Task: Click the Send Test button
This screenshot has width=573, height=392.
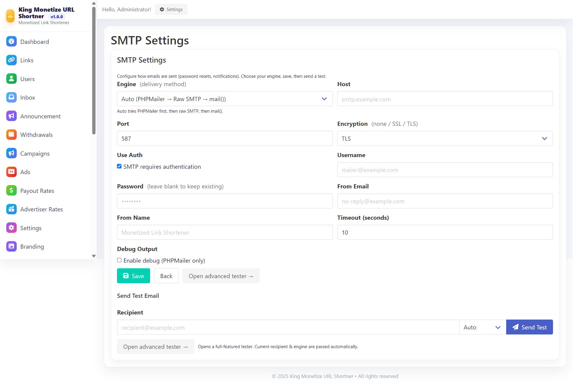Action: coord(529,327)
